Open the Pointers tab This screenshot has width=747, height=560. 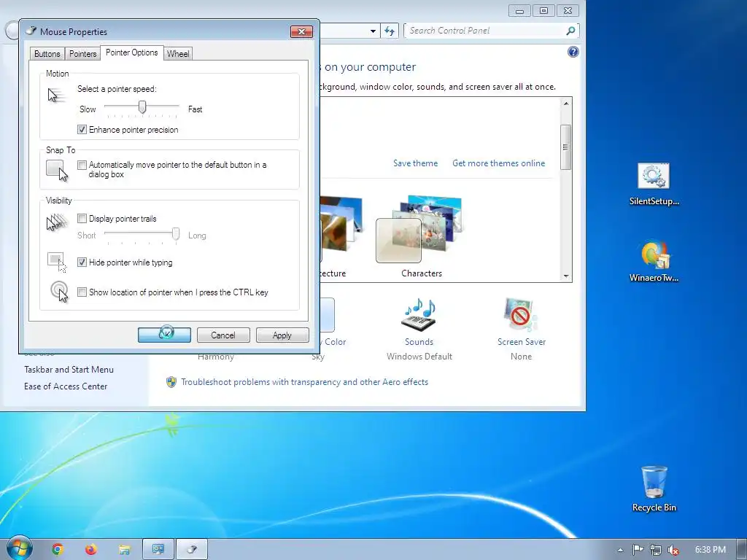point(83,54)
